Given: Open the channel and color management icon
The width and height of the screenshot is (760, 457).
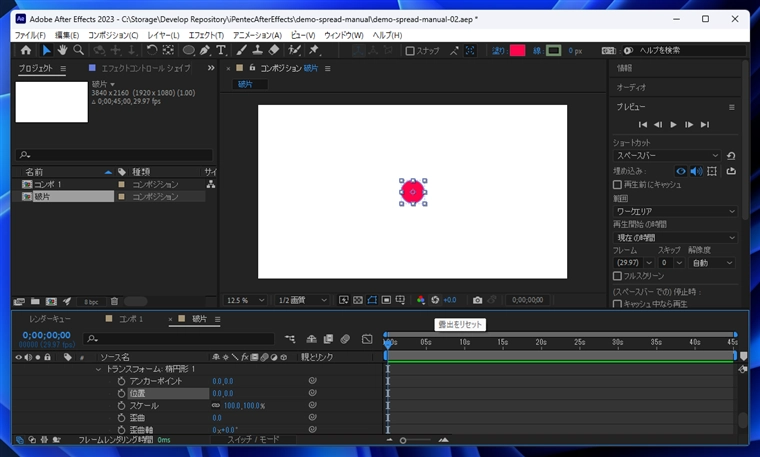Looking at the screenshot, I should click(x=421, y=300).
